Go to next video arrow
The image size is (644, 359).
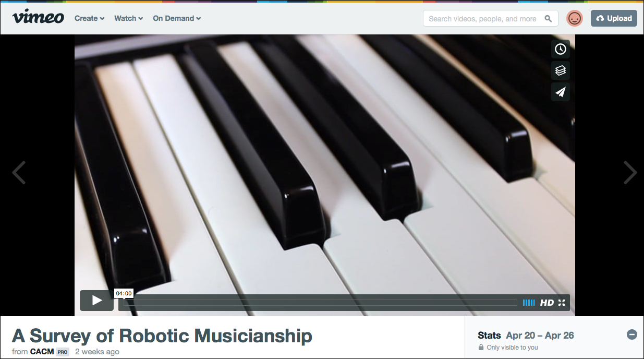click(630, 172)
